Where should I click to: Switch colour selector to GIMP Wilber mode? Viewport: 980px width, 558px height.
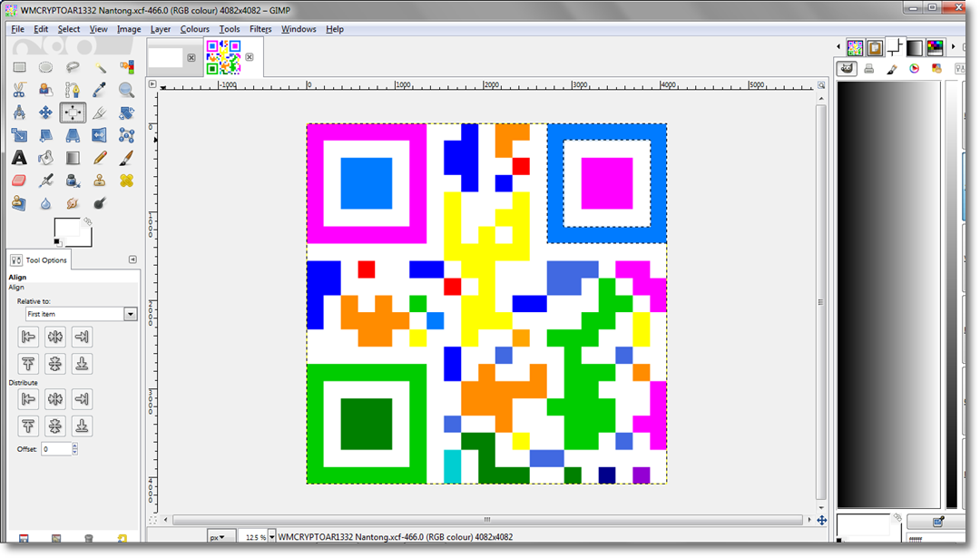click(847, 69)
